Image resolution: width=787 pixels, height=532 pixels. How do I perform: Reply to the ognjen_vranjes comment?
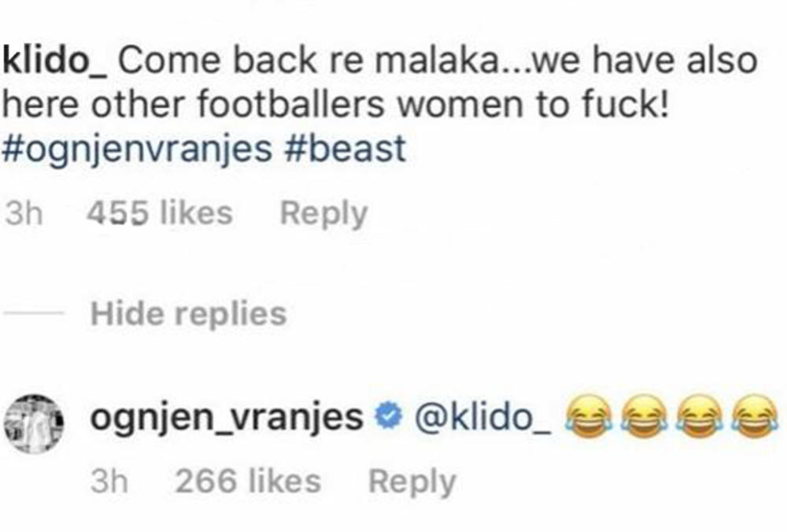[412, 483]
